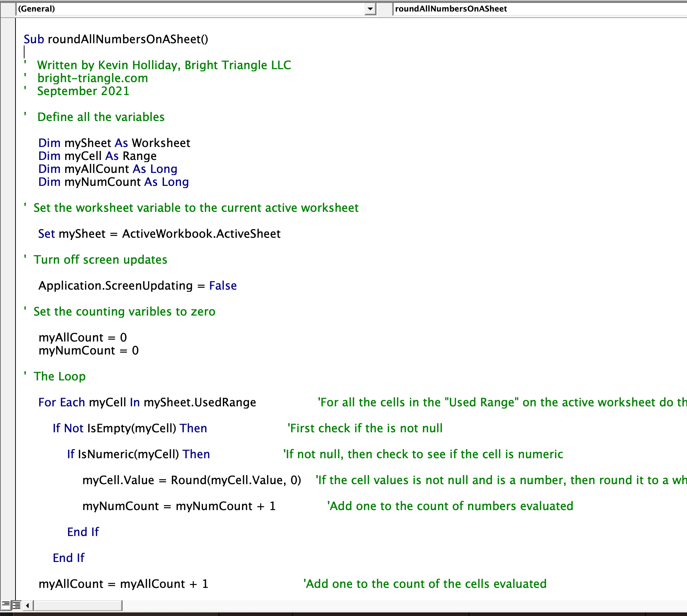Click the line 'myAllCount = myAllCount + 1'
The height and width of the screenshot is (616, 687).
click(x=124, y=584)
